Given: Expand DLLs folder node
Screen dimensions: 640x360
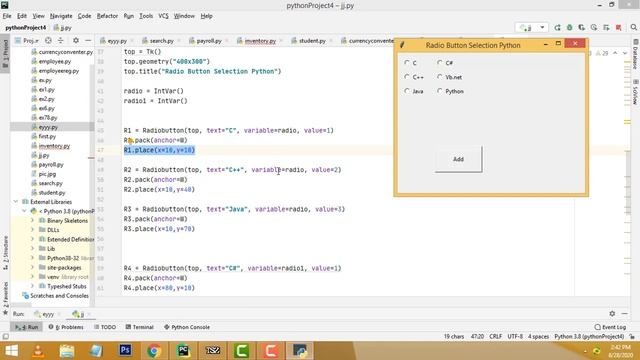Looking at the screenshot, I should (32, 230).
